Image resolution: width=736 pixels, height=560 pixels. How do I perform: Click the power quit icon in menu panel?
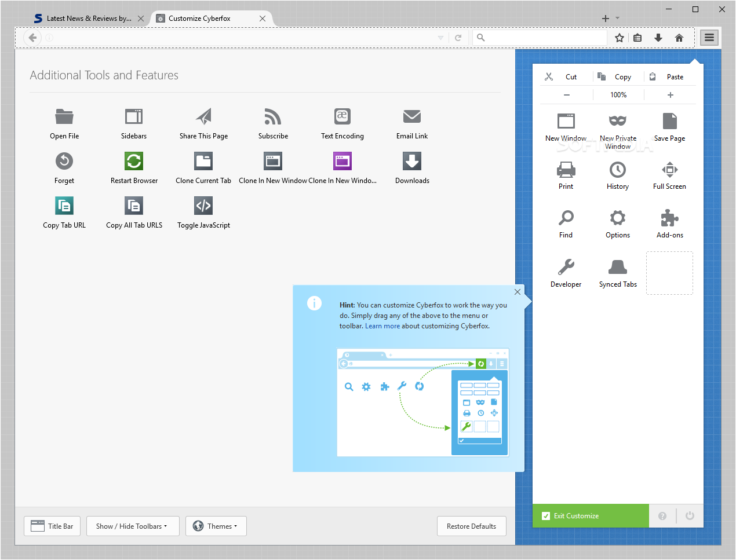[x=690, y=516]
